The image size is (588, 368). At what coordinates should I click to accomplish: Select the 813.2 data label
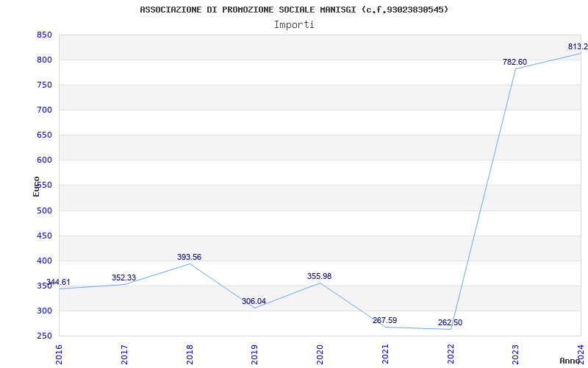[x=578, y=47]
